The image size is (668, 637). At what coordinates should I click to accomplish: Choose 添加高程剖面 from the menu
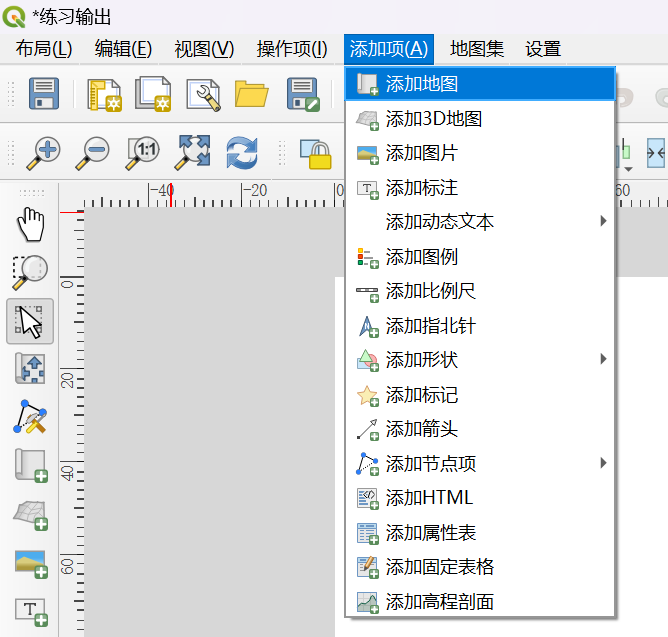(480, 602)
